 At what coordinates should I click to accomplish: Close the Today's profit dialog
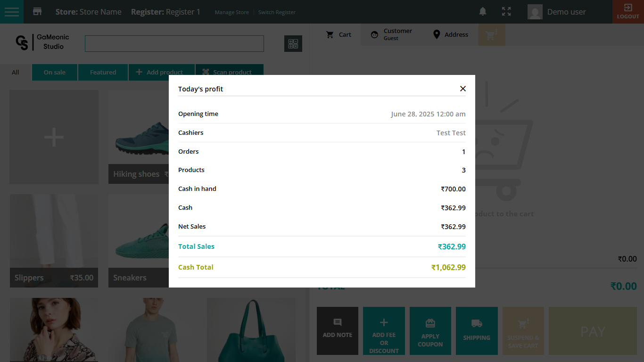click(x=462, y=89)
